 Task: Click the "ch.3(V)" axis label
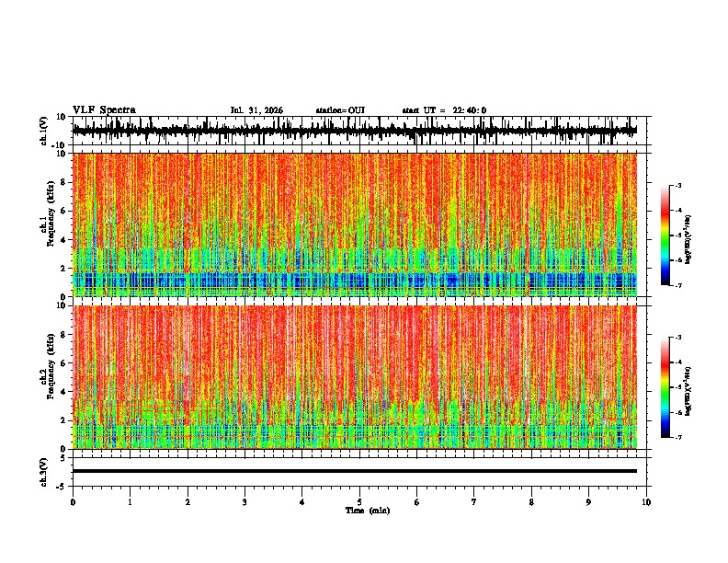click(x=44, y=472)
